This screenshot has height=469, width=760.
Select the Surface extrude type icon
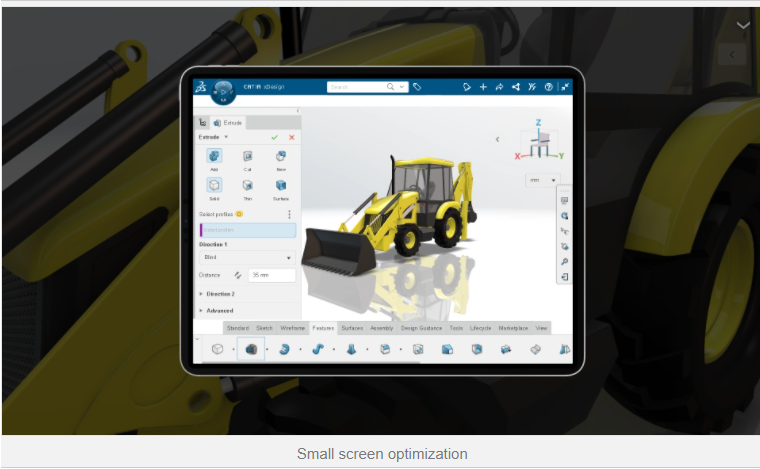(281, 185)
